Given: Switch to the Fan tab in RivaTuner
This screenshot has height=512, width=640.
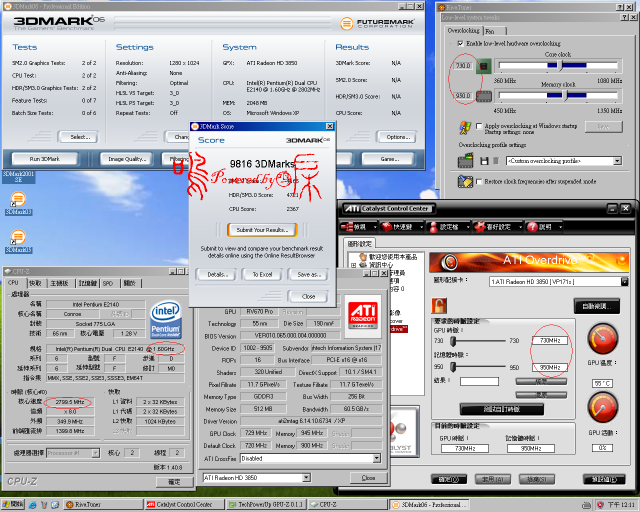Looking at the screenshot, I should [495, 31].
